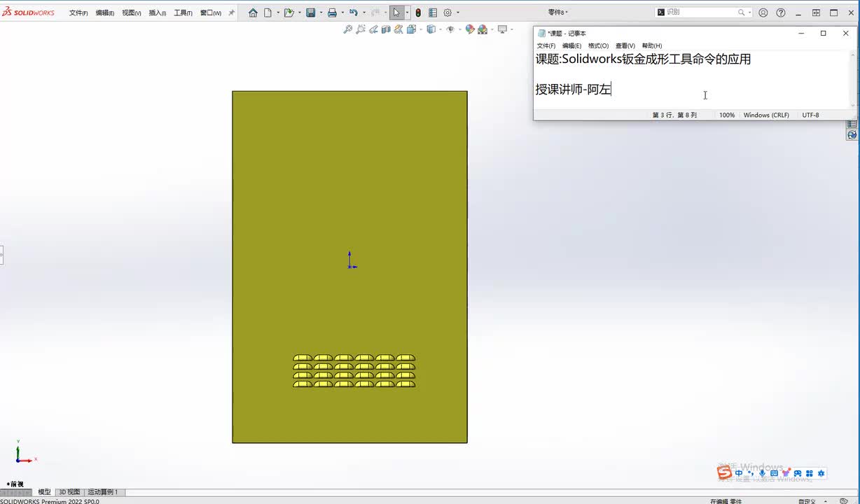Open SolidWorks 插入(I) menu
Viewport: 860px width, 504px height.
coord(158,13)
